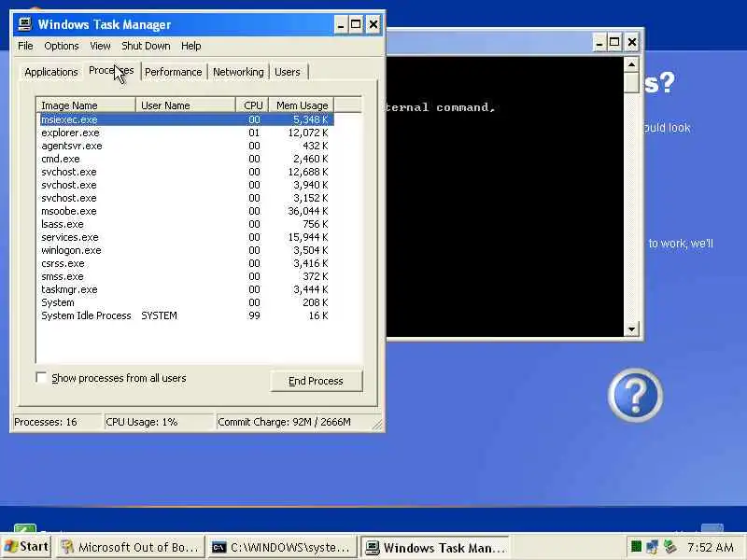747x560 pixels.
Task: Open the View menu
Action: click(100, 46)
